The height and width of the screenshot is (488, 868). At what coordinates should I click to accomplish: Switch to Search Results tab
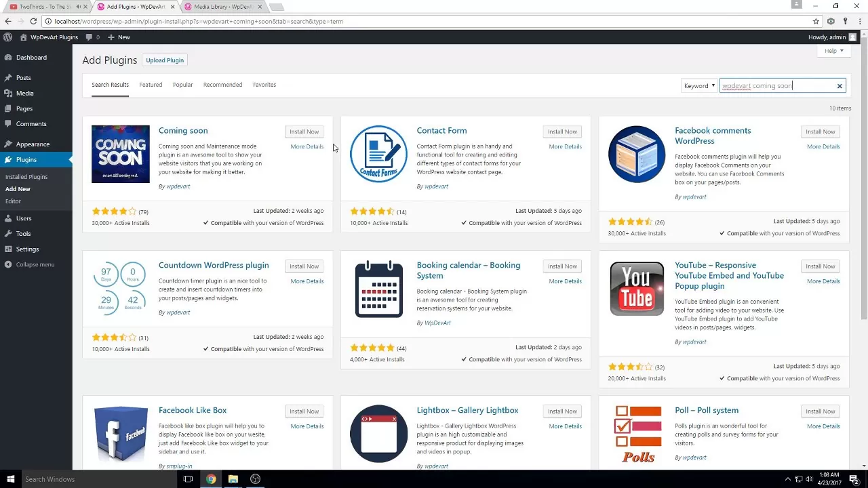pyautogui.click(x=110, y=85)
